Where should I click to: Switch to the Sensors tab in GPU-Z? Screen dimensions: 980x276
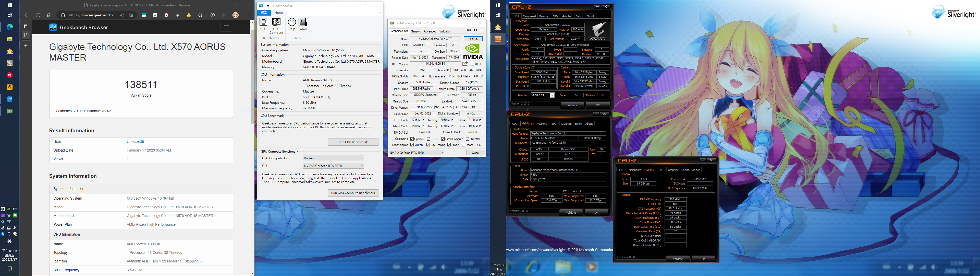coord(416,31)
